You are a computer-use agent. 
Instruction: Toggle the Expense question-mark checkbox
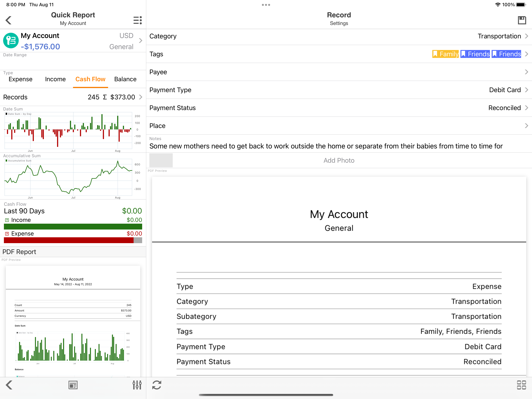(x=7, y=234)
